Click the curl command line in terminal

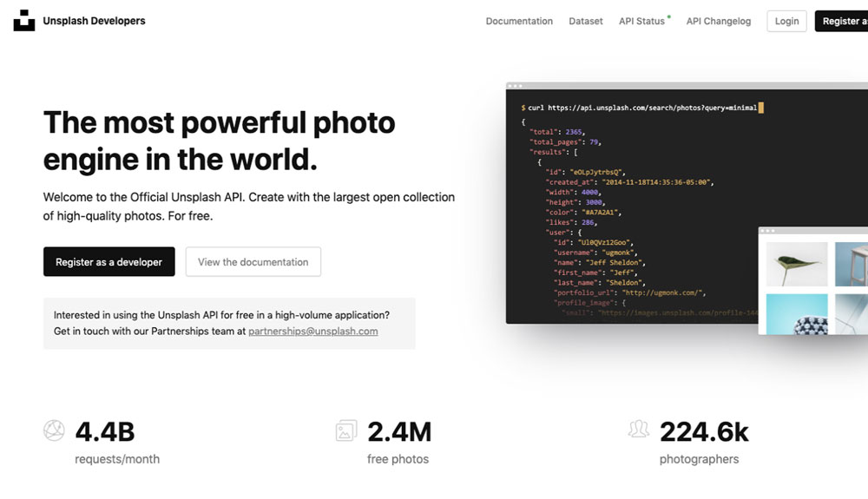642,108
